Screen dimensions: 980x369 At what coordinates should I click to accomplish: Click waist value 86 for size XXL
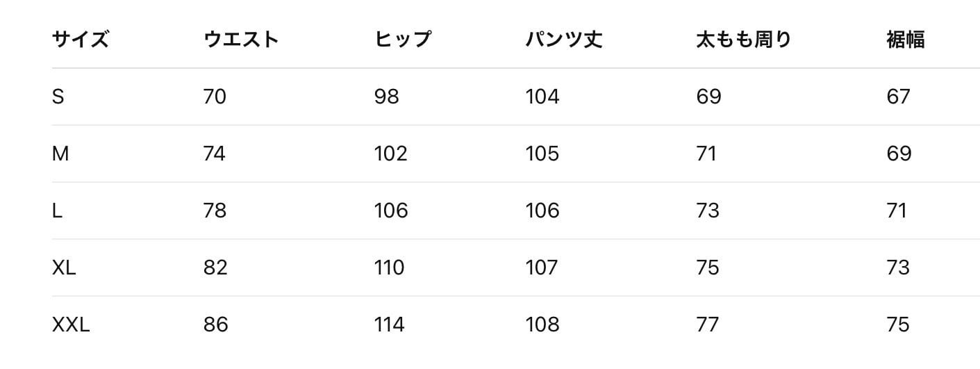pyautogui.click(x=215, y=325)
